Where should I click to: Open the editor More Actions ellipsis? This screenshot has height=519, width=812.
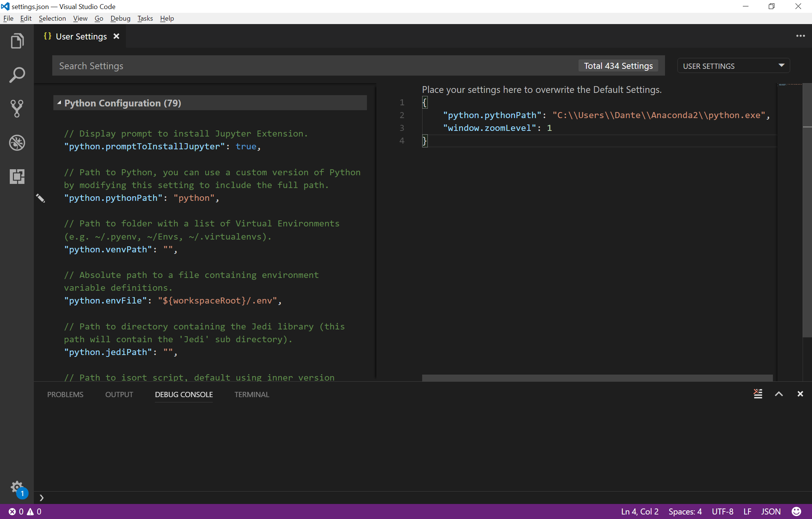point(800,36)
